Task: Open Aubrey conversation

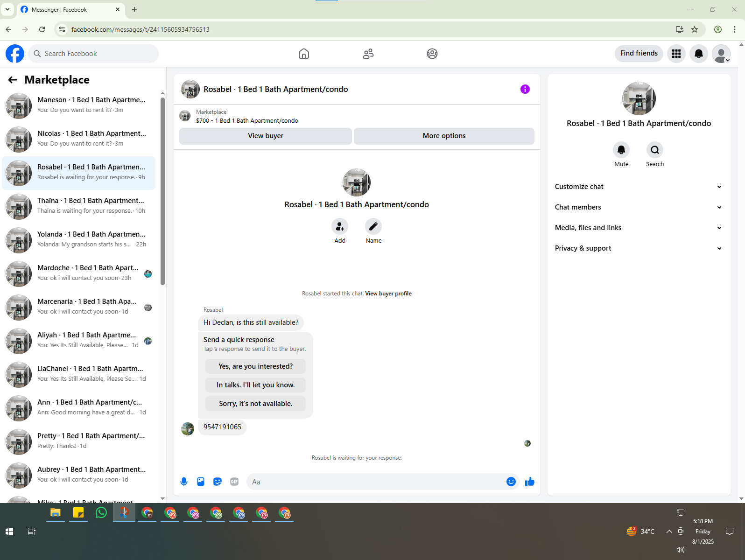Action: pyautogui.click(x=79, y=476)
